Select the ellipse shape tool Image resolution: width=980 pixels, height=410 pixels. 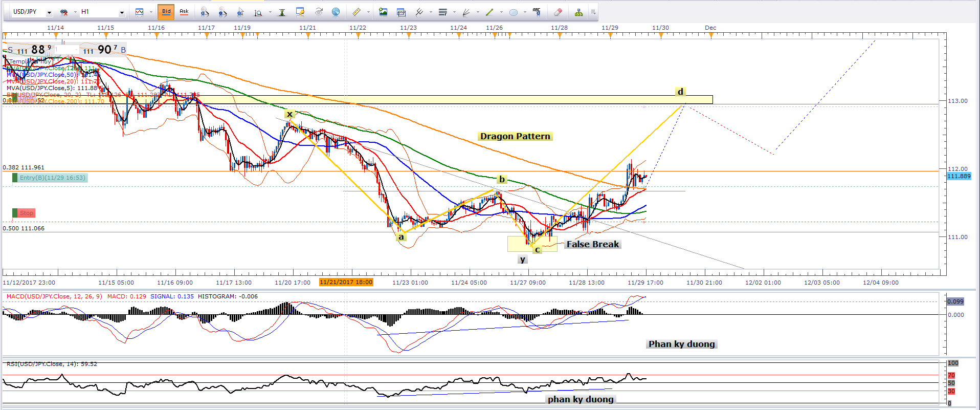514,12
